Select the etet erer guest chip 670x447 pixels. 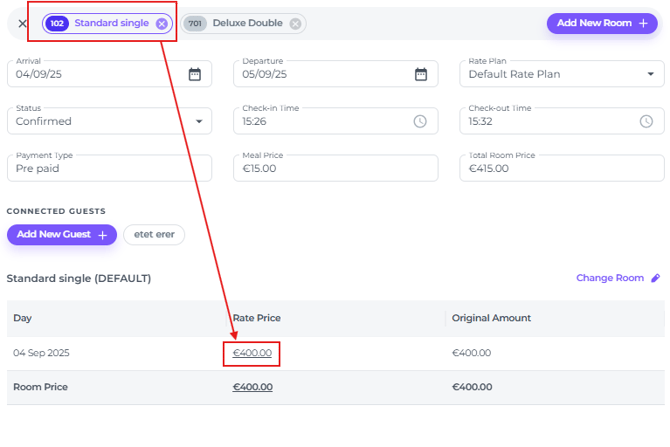156,234
